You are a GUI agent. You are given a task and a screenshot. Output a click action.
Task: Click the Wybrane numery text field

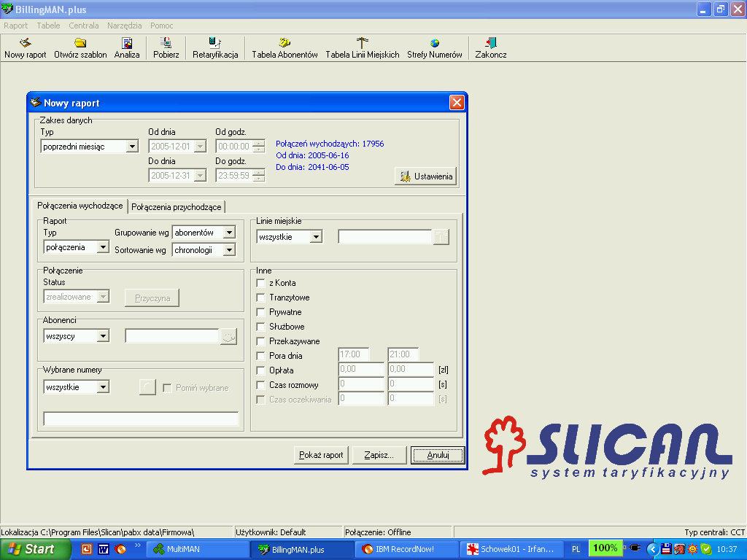click(x=141, y=419)
